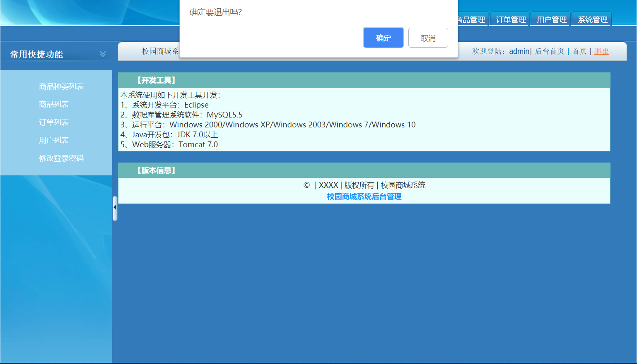Open 商品列表 in the sidebar

click(54, 104)
